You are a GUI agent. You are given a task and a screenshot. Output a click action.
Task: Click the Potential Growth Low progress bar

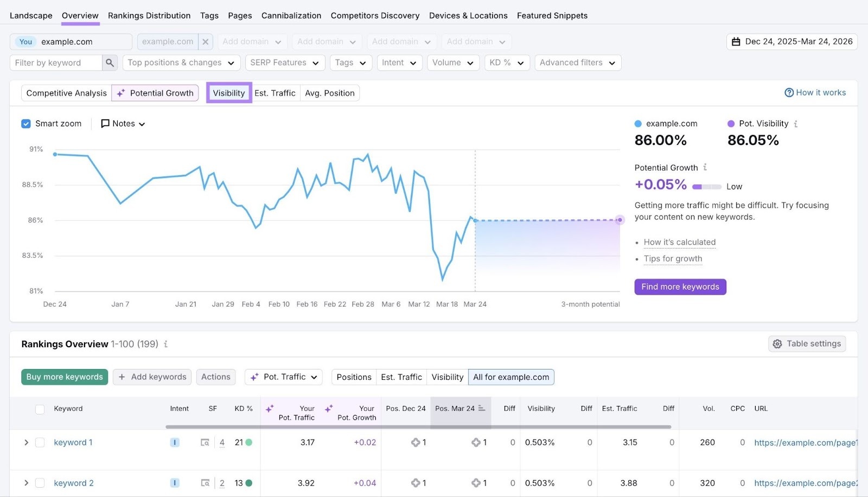click(706, 186)
